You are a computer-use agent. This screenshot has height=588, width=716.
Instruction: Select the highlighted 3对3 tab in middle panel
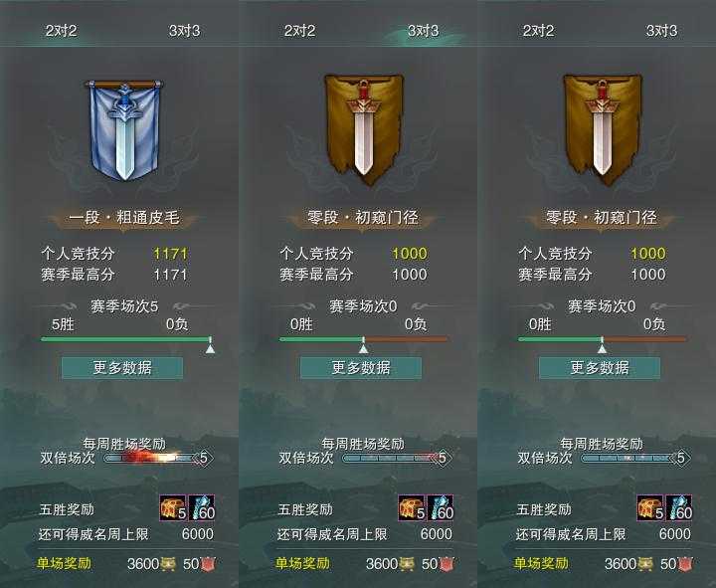[424, 31]
